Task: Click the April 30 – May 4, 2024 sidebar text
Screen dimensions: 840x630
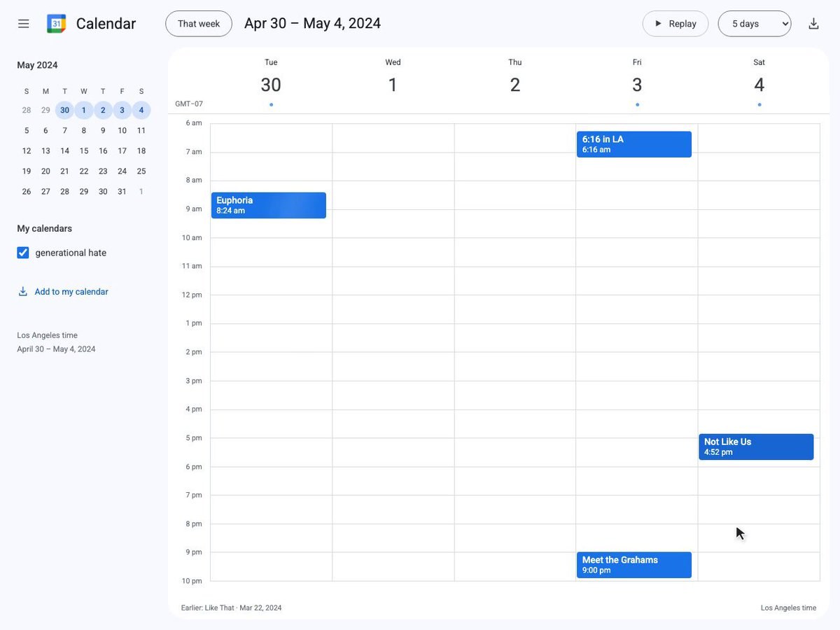Action: click(x=56, y=349)
